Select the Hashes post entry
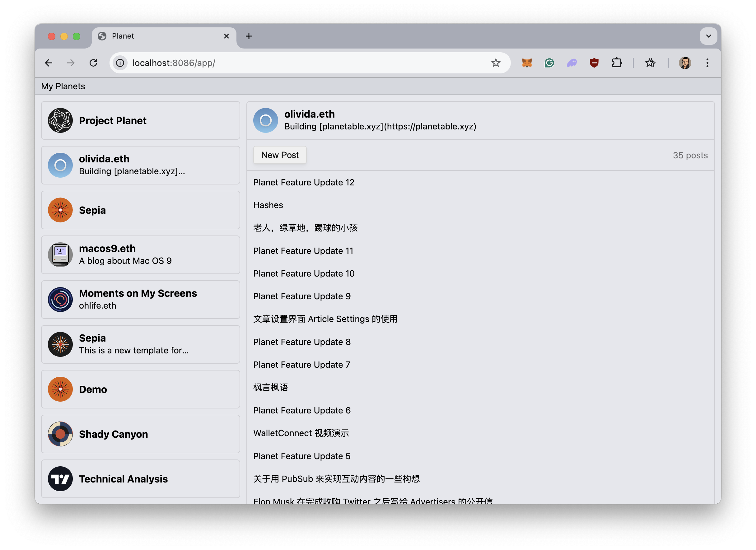The height and width of the screenshot is (550, 756). click(268, 205)
